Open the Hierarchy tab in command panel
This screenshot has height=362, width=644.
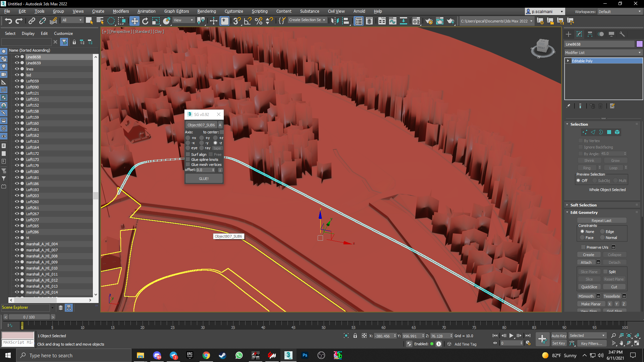590,34
